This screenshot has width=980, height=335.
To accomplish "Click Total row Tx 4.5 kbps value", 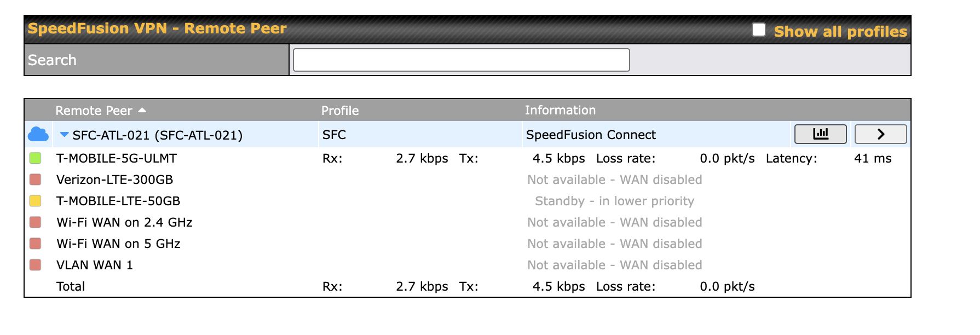I will pos(558,286).
